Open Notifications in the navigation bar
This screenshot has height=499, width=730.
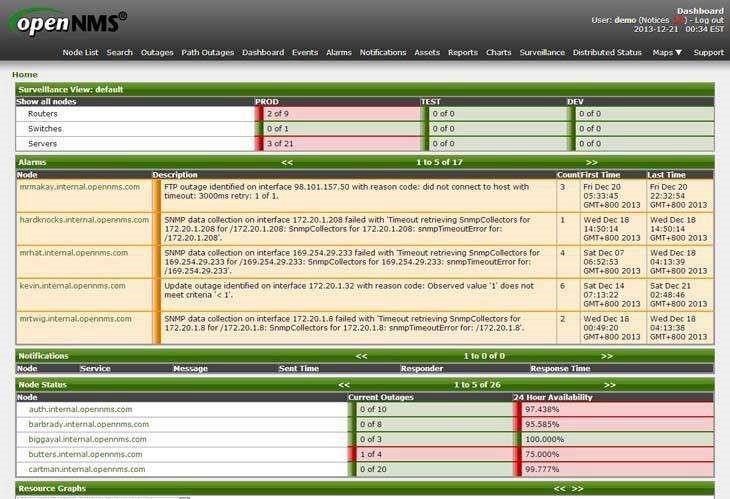(x=383, y=53)
